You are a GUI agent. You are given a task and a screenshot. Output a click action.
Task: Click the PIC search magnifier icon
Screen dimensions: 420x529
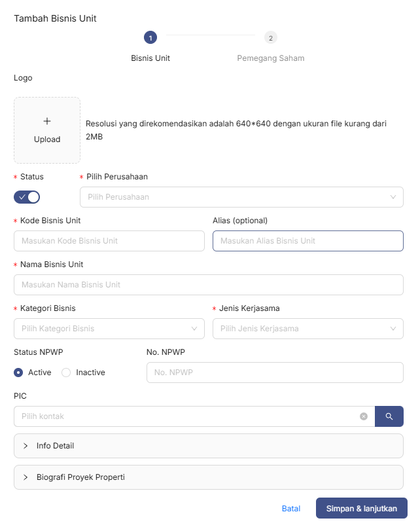(x=389, y=416)
